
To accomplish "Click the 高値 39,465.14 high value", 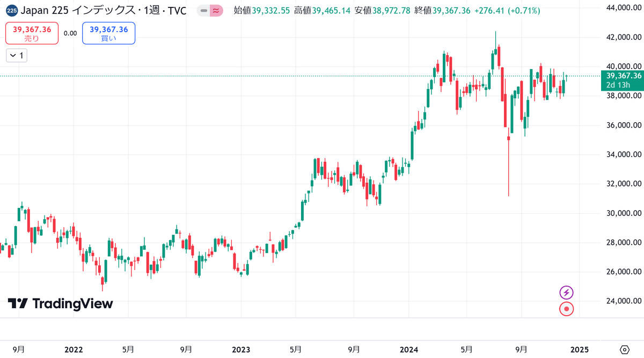I will pos(323,10).
